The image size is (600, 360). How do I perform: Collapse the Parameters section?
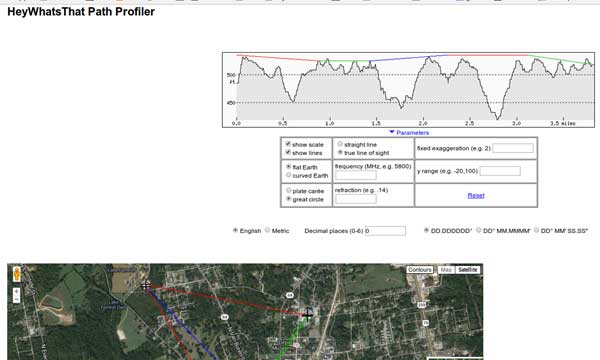pos(409,132)
